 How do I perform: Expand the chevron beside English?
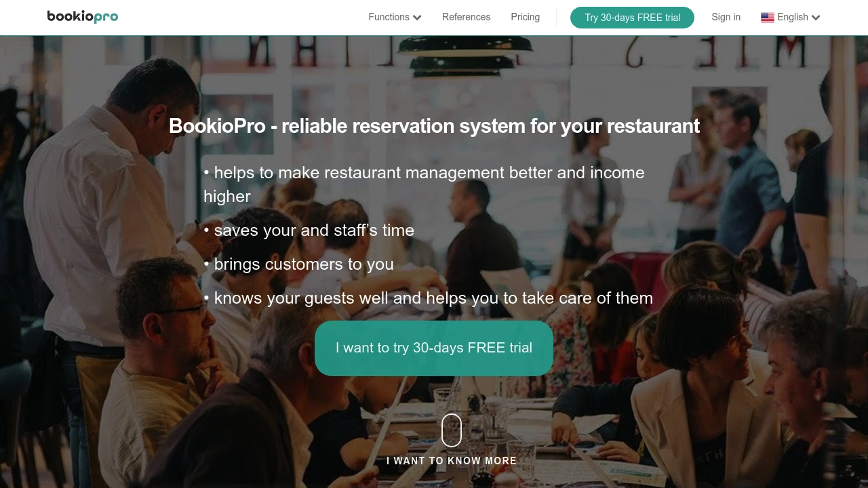[x=816, y=18]
